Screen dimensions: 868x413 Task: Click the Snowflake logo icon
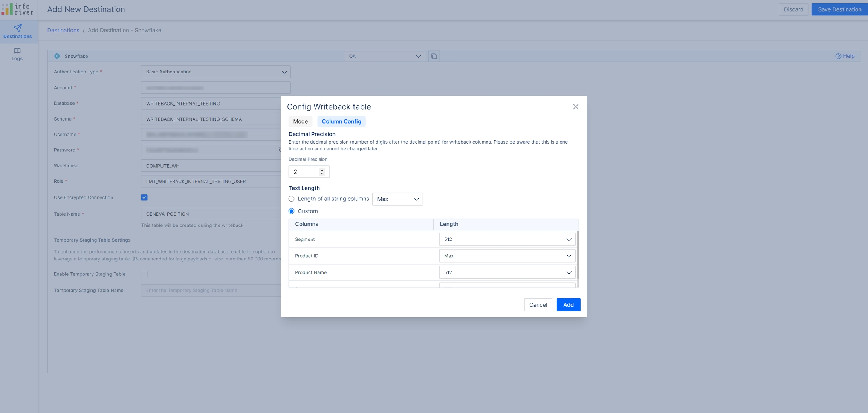[57, 56]
